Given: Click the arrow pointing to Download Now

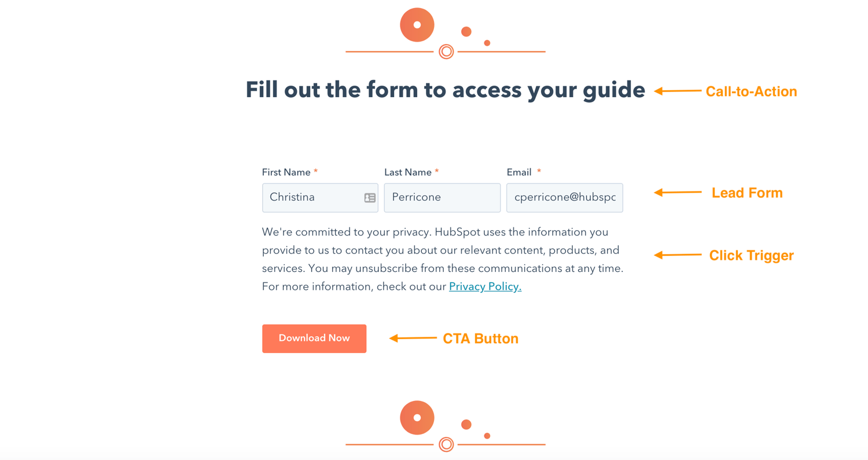Looking at the screenshot, I should click(413, 338).
